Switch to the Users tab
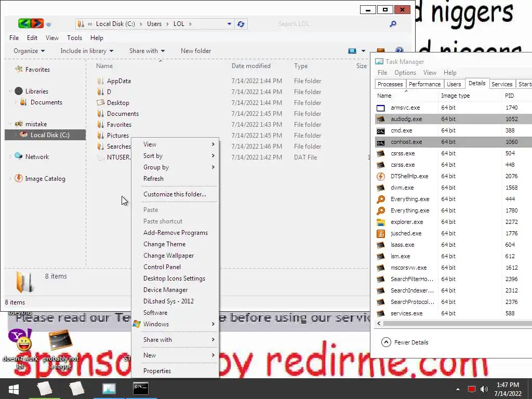The height and width of the screenshot is (399, 532). pyautogui.click(x=454, y=84)
